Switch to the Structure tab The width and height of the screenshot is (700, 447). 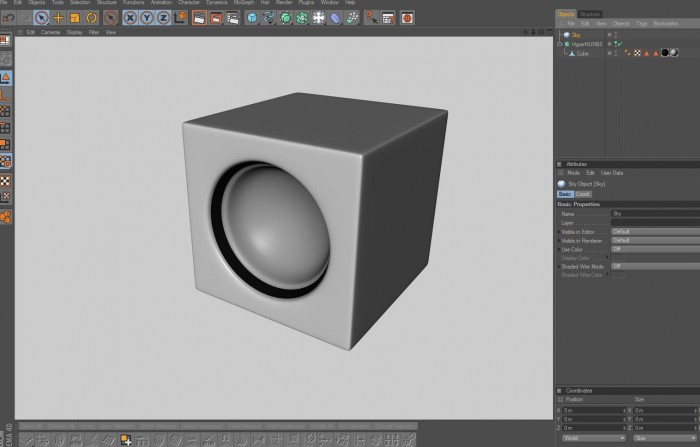(589, 14)
